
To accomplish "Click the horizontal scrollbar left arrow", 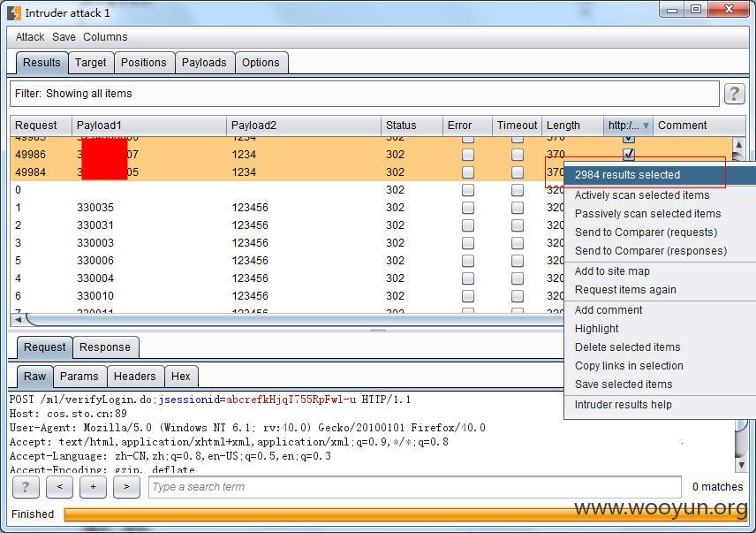I will click(18, 319).
